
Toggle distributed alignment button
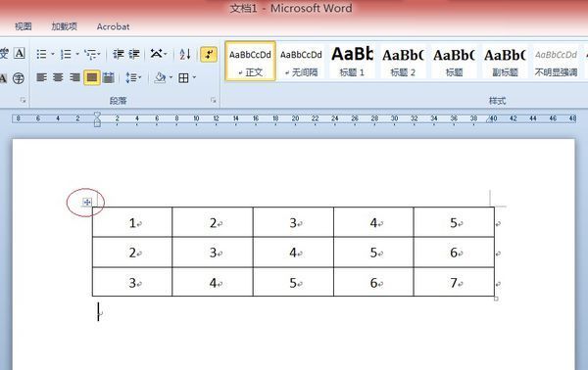click(109, 77)
